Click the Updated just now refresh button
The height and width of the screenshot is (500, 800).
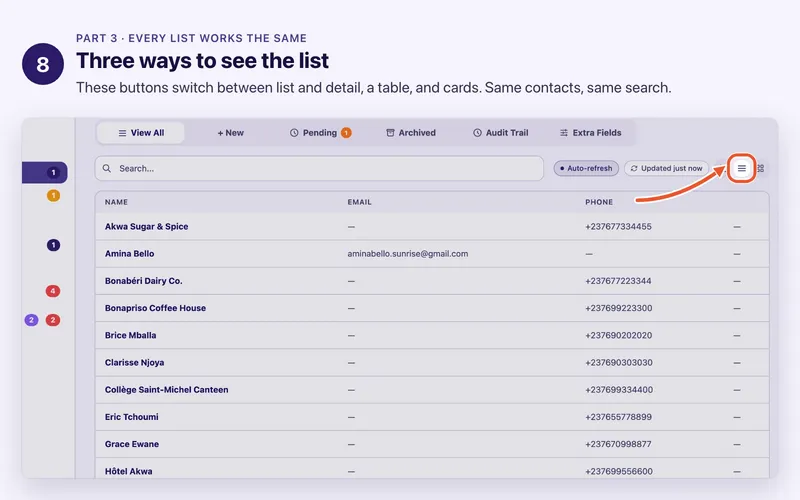point(666,168)
